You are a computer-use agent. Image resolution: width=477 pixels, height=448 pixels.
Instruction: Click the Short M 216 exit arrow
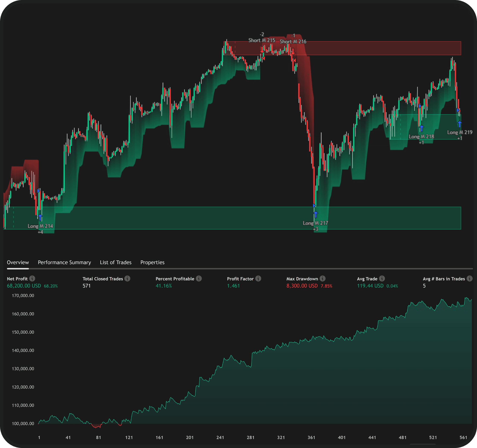[293, 52]
